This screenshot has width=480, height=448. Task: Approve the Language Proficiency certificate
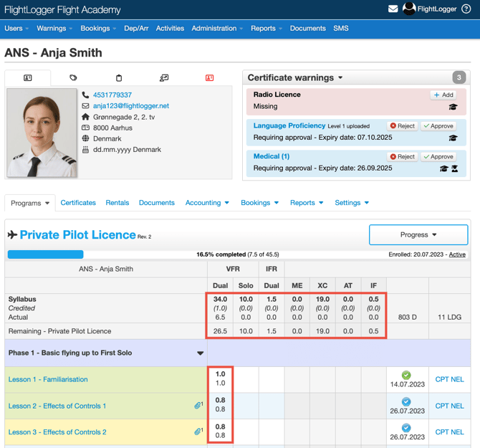click(438, 126)
